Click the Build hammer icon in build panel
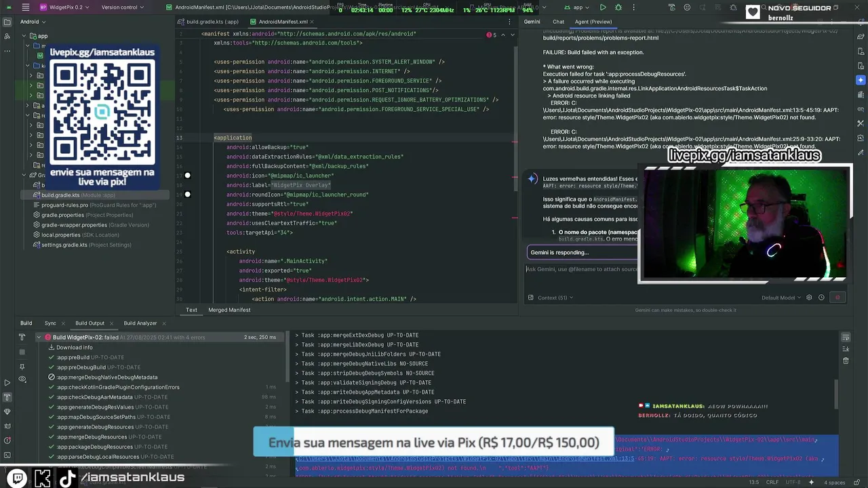Screen dimensions: 868x488 coord(22,337)
